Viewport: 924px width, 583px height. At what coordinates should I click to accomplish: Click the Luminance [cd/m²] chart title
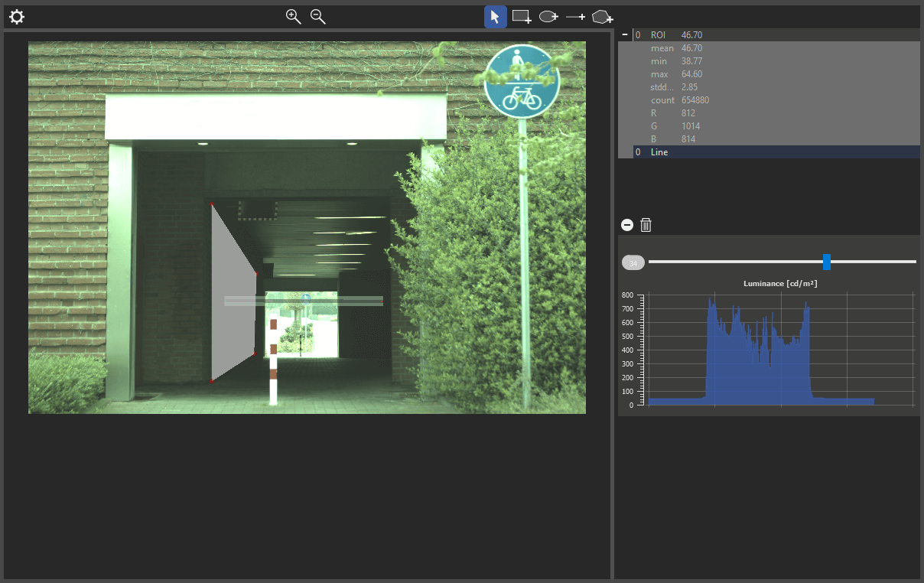click(x=781, y=284)
